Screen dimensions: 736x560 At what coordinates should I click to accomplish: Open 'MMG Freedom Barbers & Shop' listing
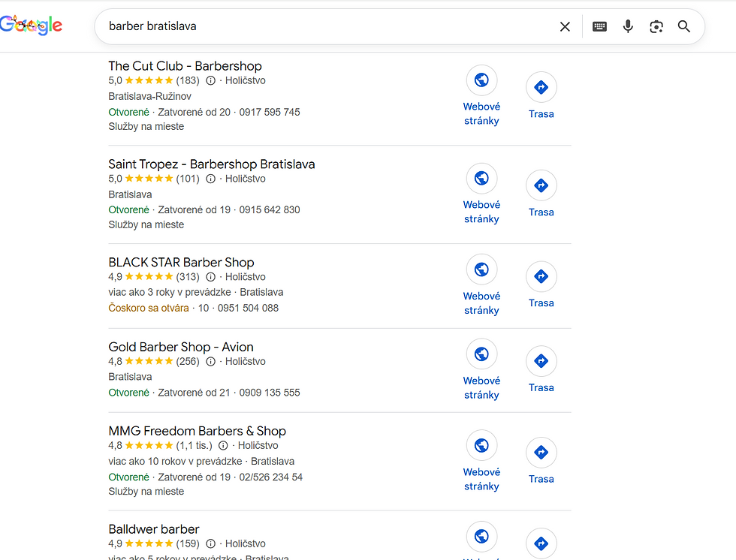tap(197, 431)
